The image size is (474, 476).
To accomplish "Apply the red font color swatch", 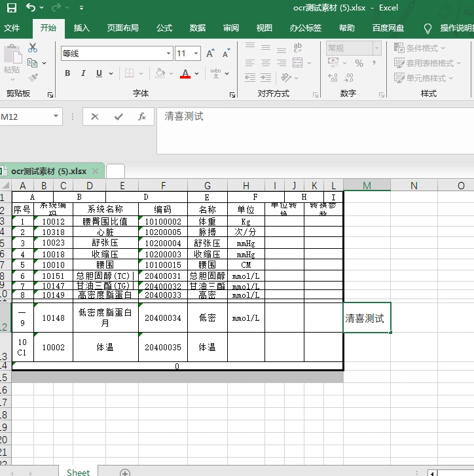I will [x=185, y=73].
